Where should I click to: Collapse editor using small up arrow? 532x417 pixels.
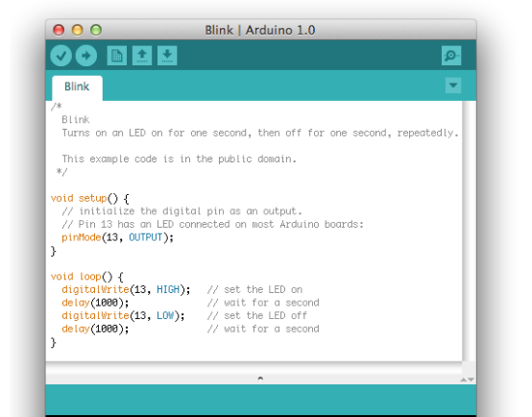coord(463,380)
